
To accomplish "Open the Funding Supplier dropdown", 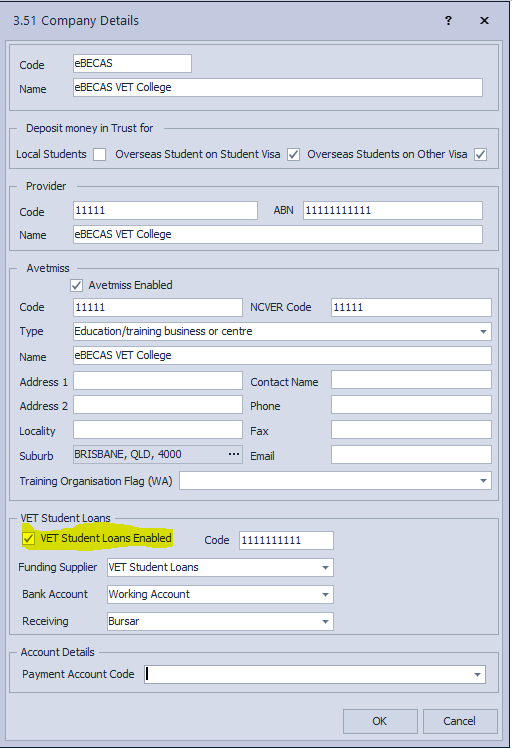I will 325,567.
